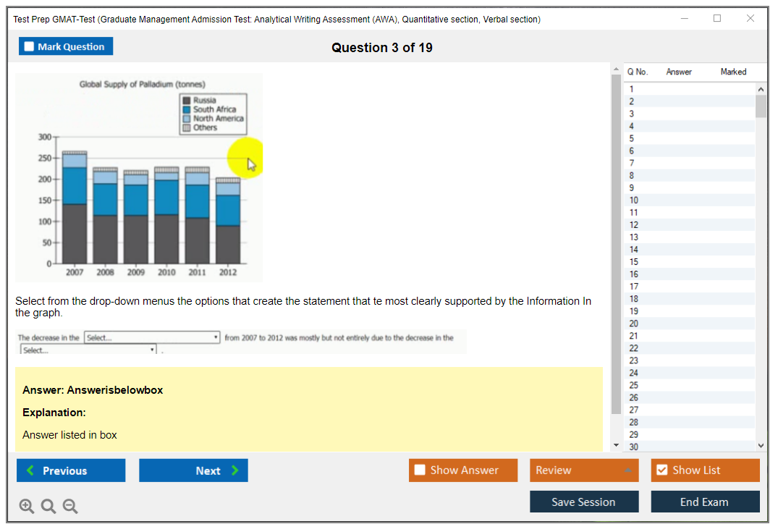This screenshot has width=778, height=532.
Task: Tick the Mark Question checkbox
Action: coord(29,46)
